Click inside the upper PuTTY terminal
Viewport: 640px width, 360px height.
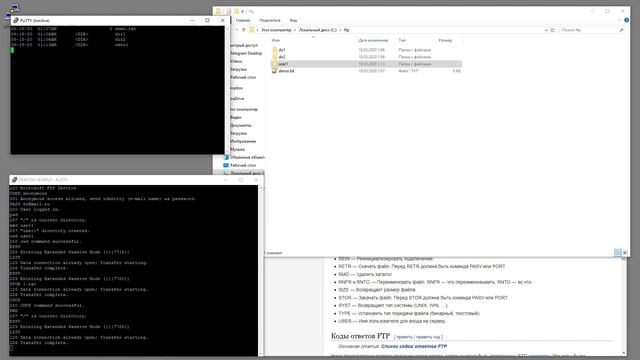[x=118, y=90]
